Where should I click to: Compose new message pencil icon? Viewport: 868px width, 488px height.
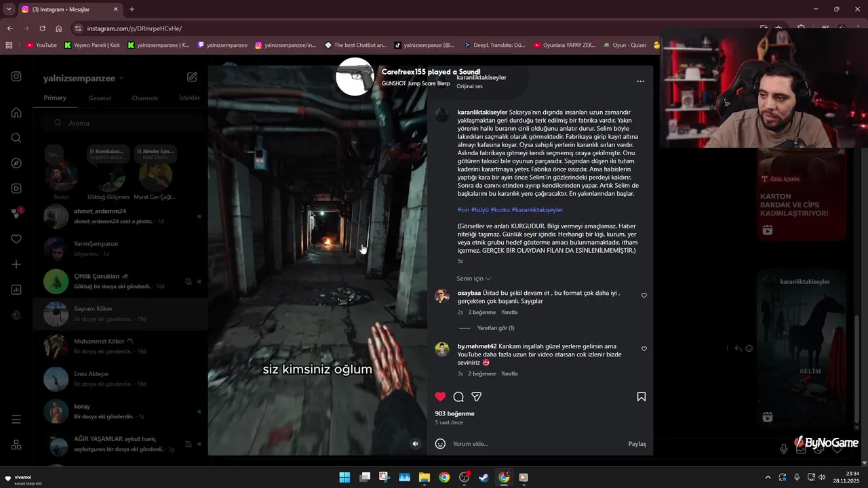click(192, 77)
